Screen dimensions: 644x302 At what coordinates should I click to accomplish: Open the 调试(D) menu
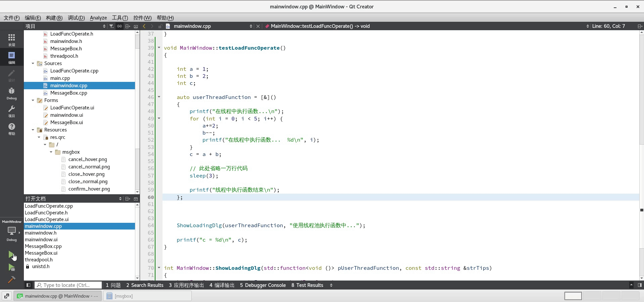tap(76, 18)
